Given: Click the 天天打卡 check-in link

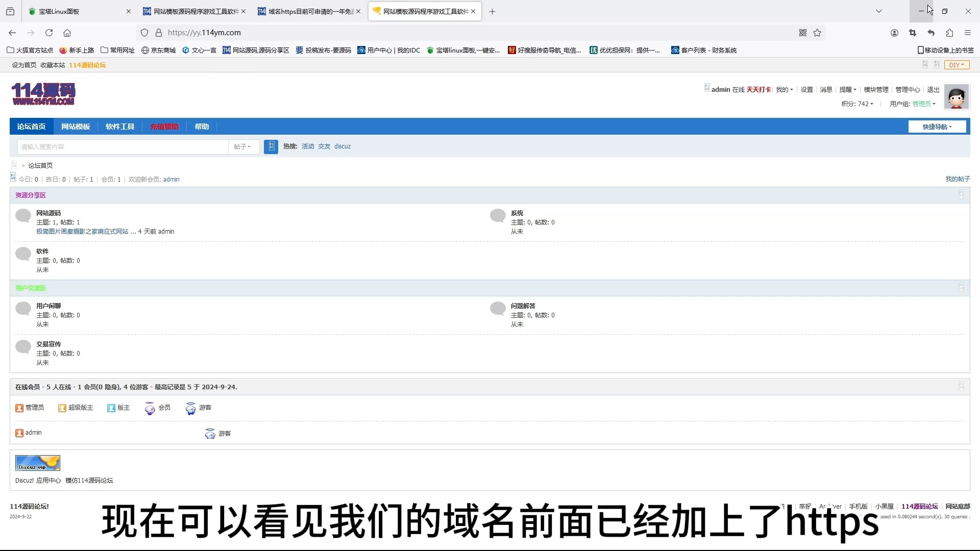Looking at the screenshot, I should click(x=758, y=89).
